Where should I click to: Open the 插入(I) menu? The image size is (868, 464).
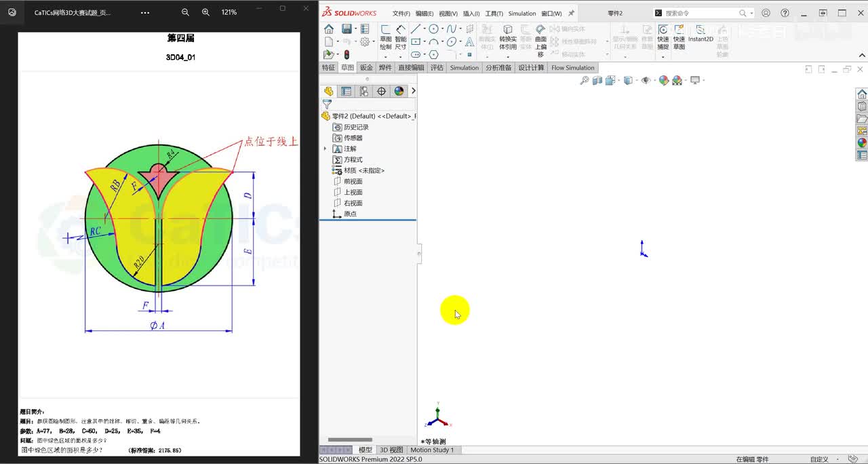471,14
